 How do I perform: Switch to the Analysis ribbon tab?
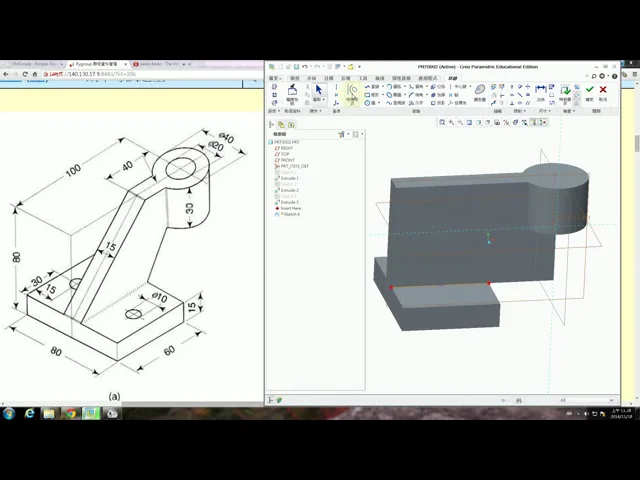click(311, 78)
